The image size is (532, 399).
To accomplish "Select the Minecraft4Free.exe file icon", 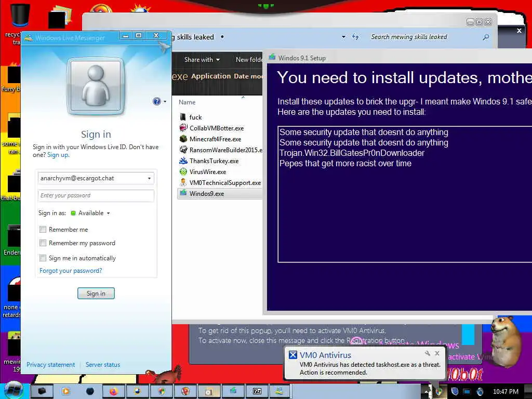I will pyautogui.click(x=183, y=139).
